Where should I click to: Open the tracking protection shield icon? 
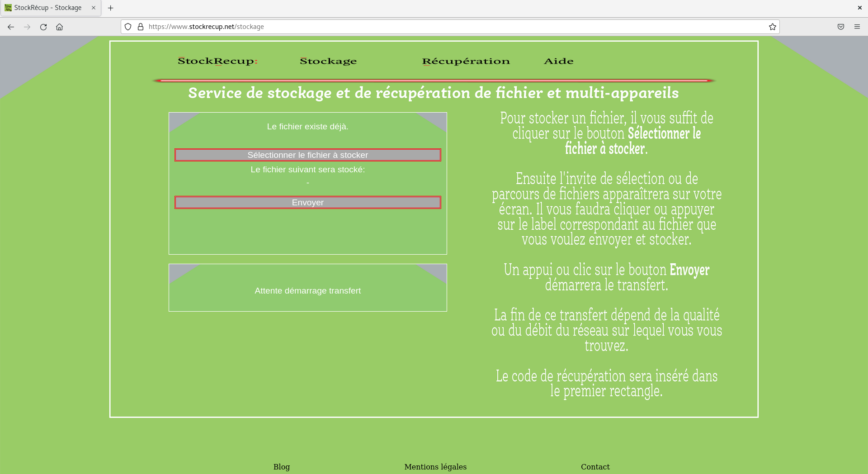click(128, 27)
